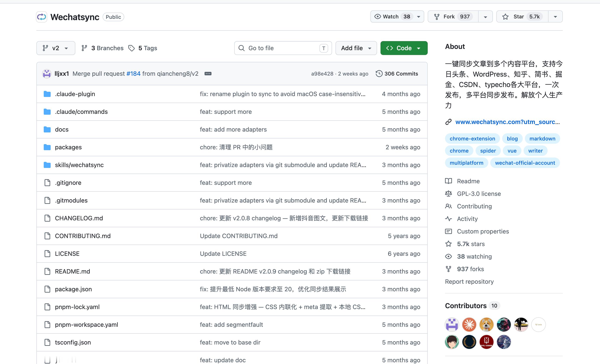Focus the Go to file search field
Screen dimensions: 600x364
click(x=283, y=48)
